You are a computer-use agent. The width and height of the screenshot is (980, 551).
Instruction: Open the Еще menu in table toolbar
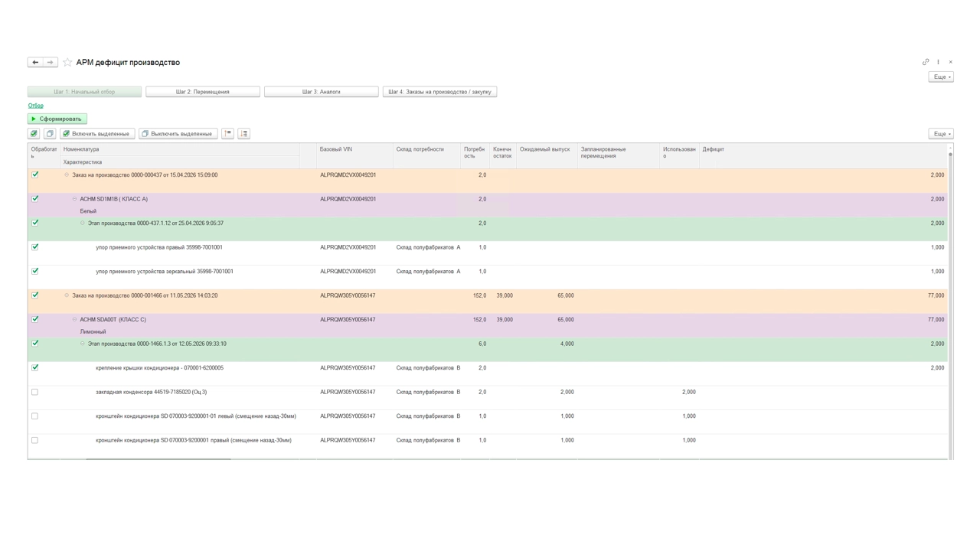941,134
